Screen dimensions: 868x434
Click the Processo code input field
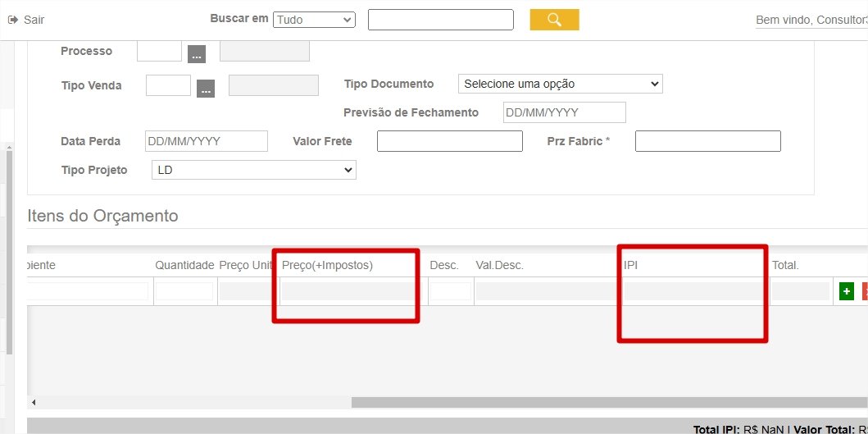[160, 51]
